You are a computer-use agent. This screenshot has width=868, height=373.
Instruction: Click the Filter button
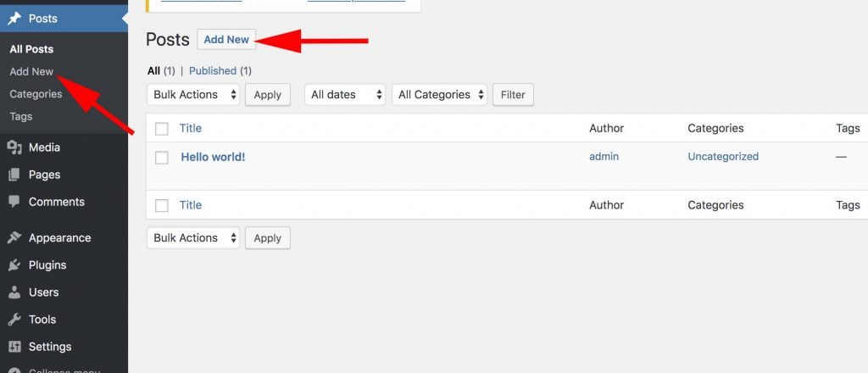point(513,95)
